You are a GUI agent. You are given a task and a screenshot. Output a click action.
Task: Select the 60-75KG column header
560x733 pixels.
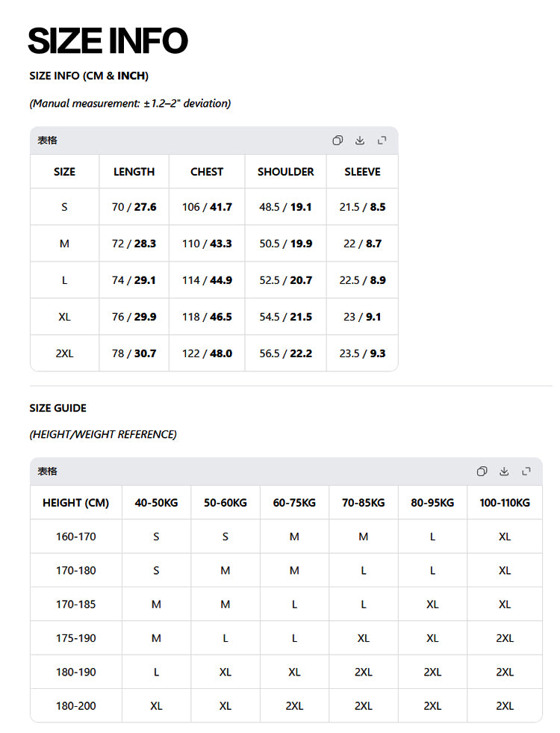click(x=294, y=503)
